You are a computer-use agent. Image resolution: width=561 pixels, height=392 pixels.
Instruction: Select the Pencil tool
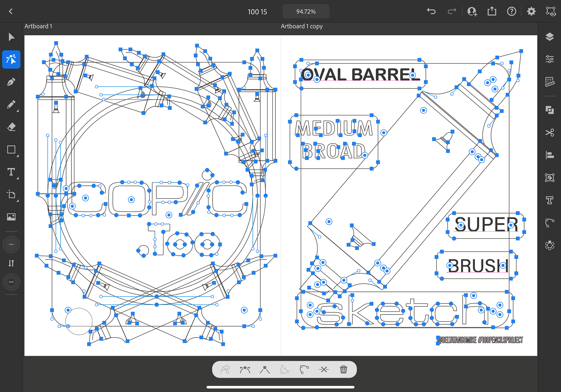pos(11,105)
